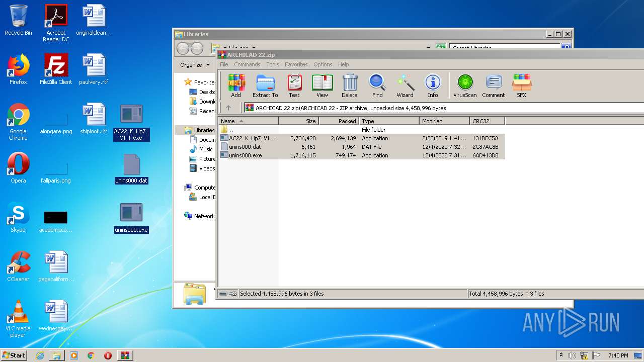This screenshot has height=362, width=644.
Task: Click the Extract To toolbar icon
Action: point(265,85)
